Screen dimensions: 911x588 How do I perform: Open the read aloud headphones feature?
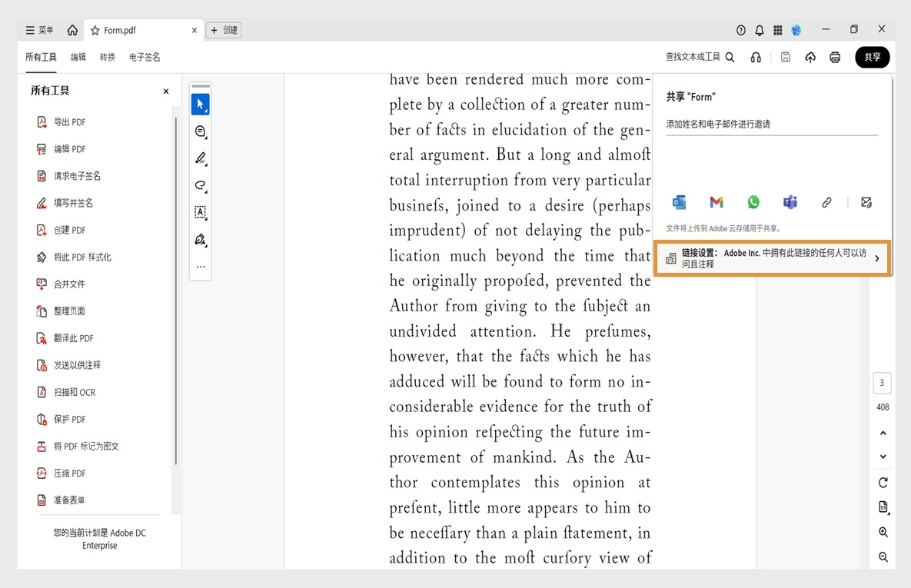coord(756,57)
